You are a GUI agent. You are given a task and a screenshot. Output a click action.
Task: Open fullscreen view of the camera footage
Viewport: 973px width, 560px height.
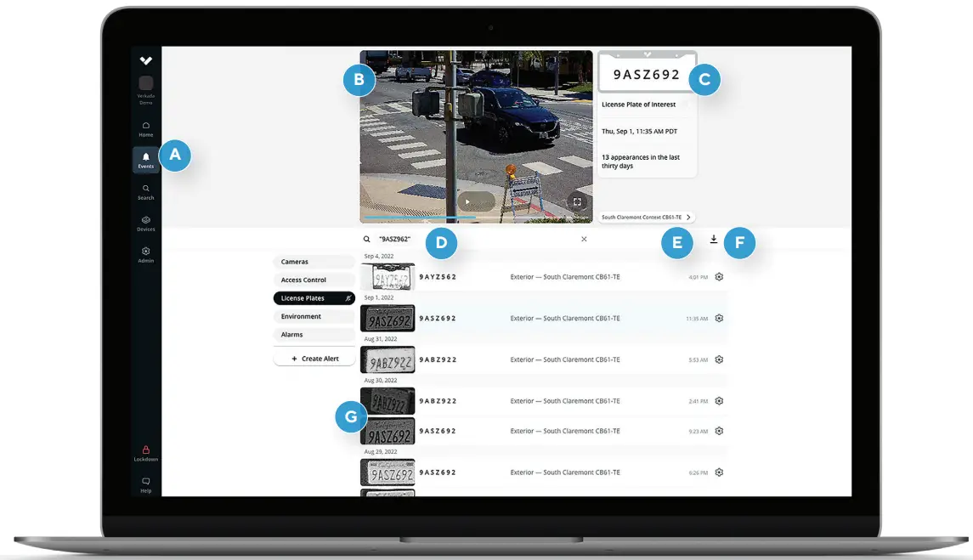click(578, 201)
